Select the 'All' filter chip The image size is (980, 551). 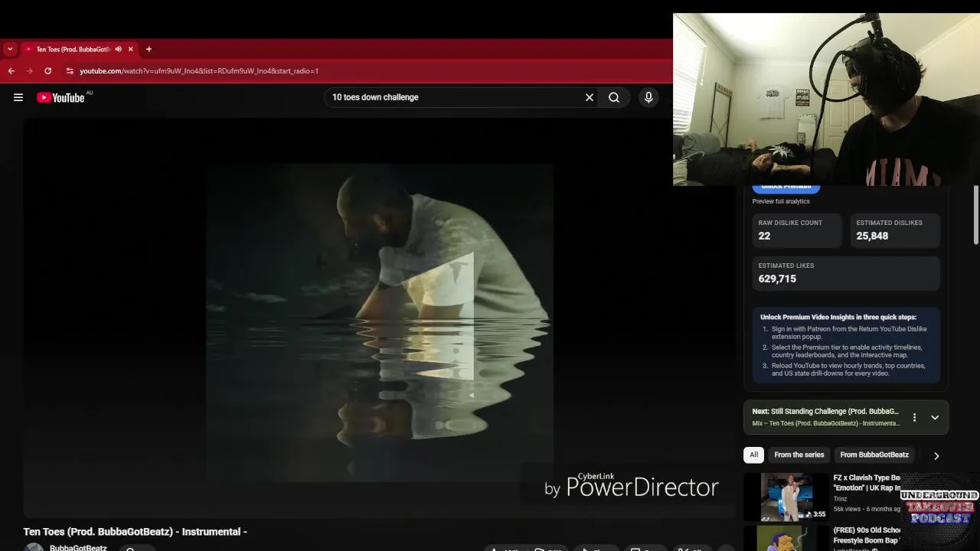[x=753, y=455]
